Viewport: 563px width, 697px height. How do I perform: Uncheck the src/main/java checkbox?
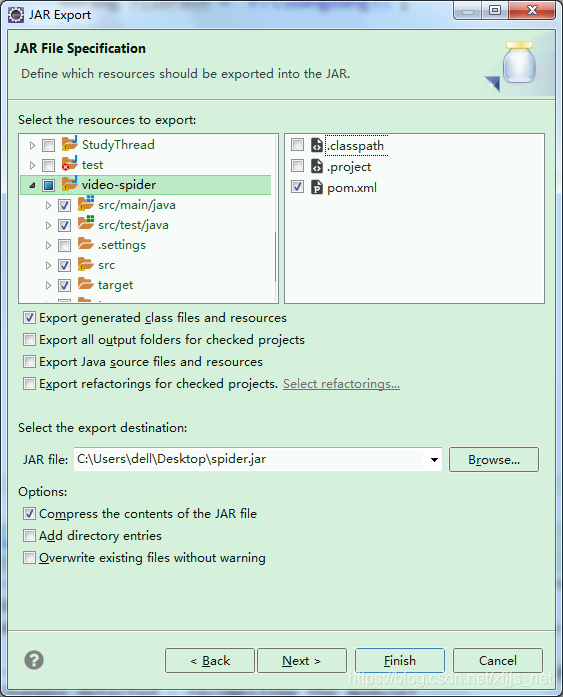click(64, 205)
